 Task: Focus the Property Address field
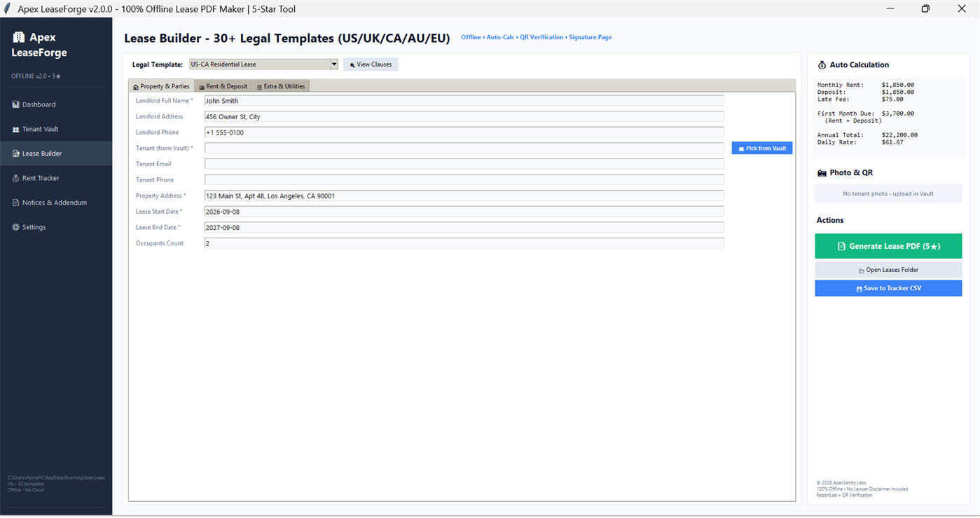464,196
